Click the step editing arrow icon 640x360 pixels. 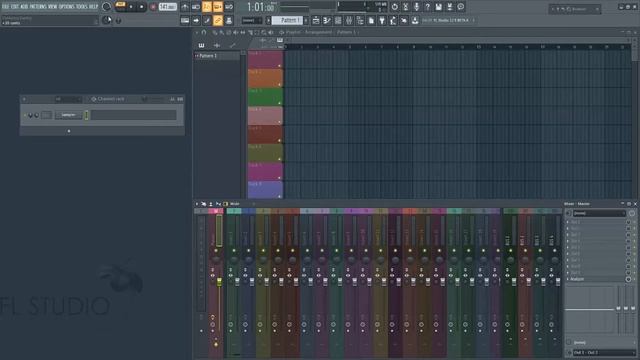[x=196, y=20]
